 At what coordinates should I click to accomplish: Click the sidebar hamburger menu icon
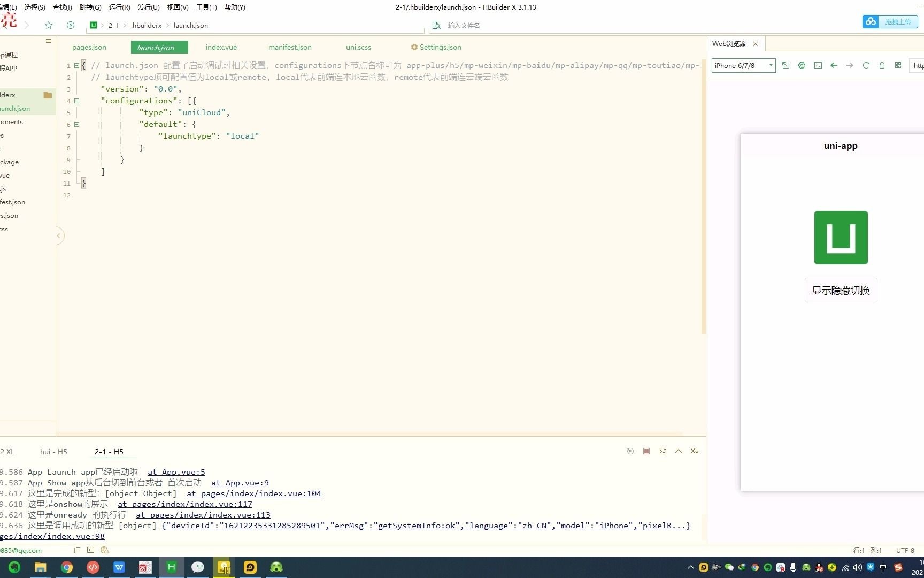[49, 41]
